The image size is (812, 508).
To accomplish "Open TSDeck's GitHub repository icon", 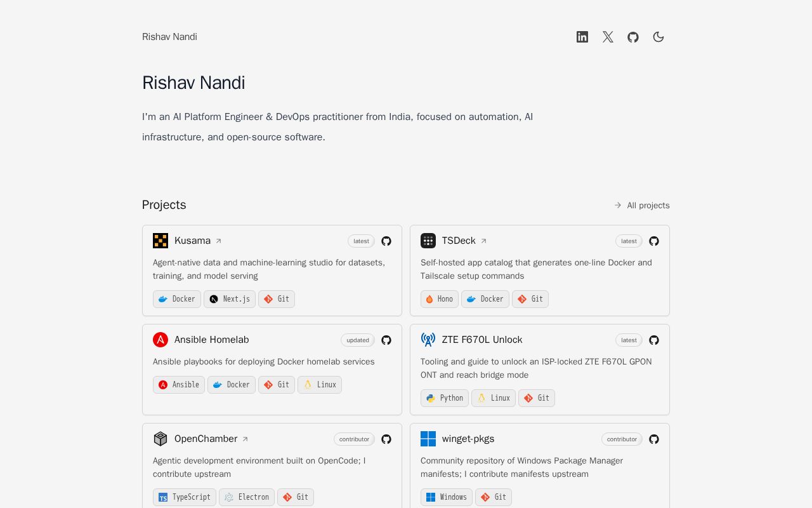I will [654, 241].
